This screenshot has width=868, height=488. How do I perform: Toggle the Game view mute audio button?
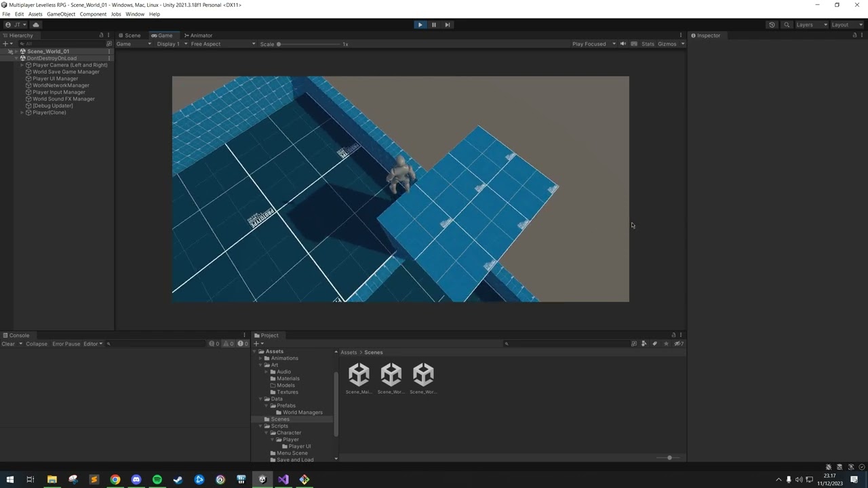(x=623, y=44)
